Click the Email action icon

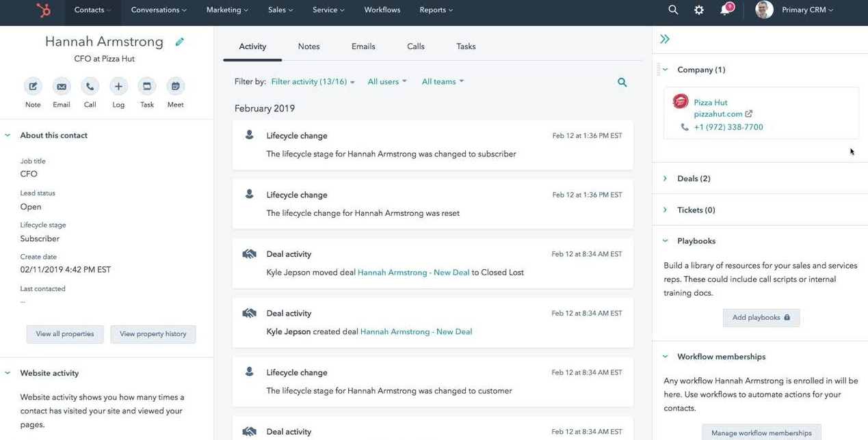pyautogui.click(x=62, y=87)
